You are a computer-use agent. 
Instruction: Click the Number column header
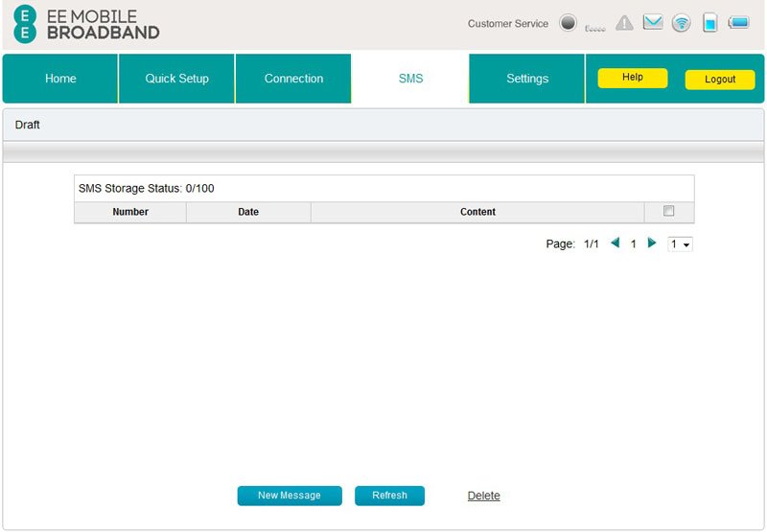click(130, 212)
